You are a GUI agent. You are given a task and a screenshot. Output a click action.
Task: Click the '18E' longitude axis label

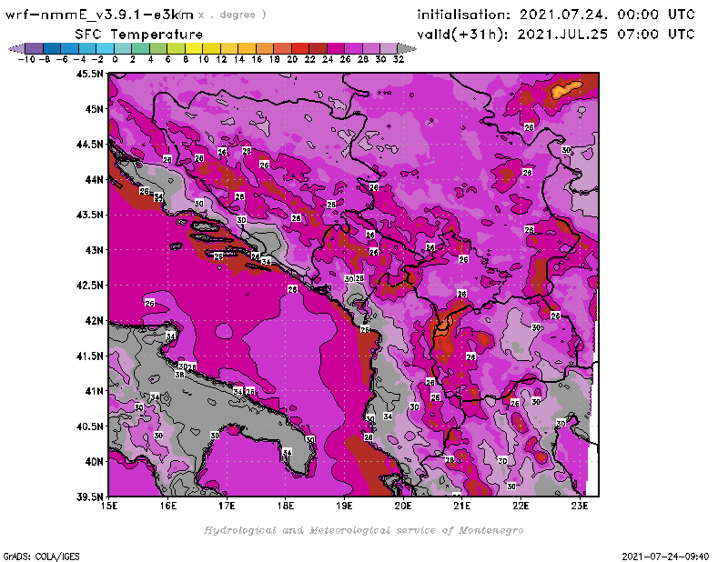pos(286,506)
